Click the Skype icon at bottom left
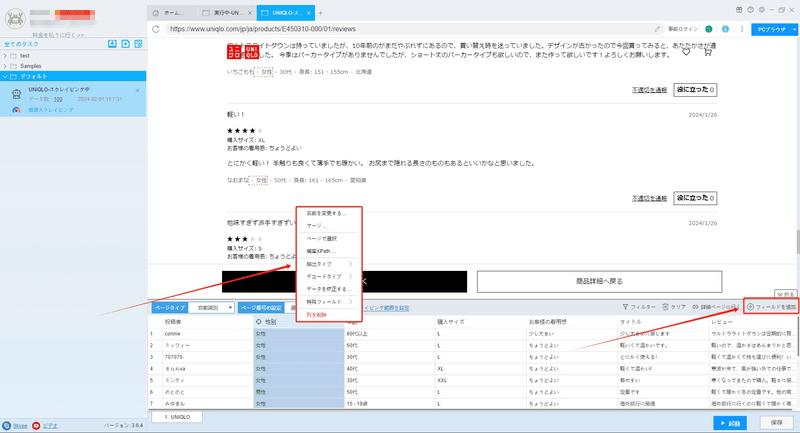 (x=7, y=425)
